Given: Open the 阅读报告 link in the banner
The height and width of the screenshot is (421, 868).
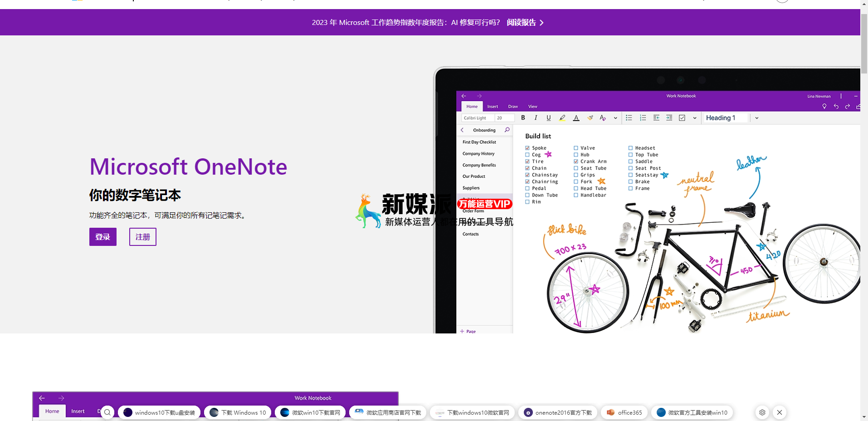Looking at the screenshot, I should [x=525, y=22].
